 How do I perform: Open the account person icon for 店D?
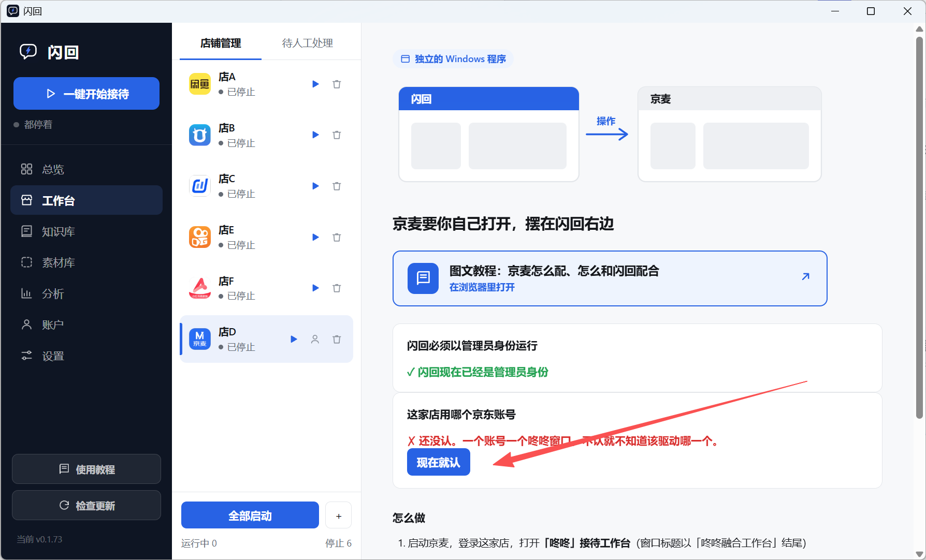[315, 339]
